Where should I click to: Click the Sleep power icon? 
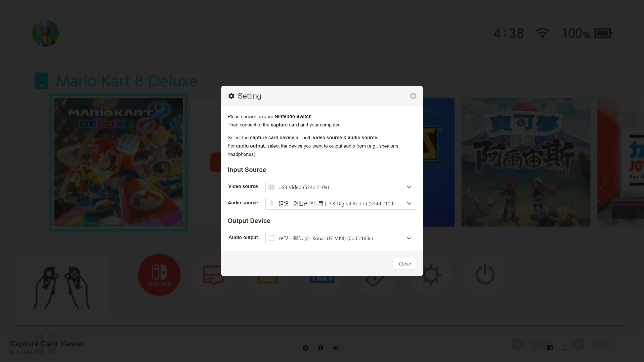tap(485, 275)
